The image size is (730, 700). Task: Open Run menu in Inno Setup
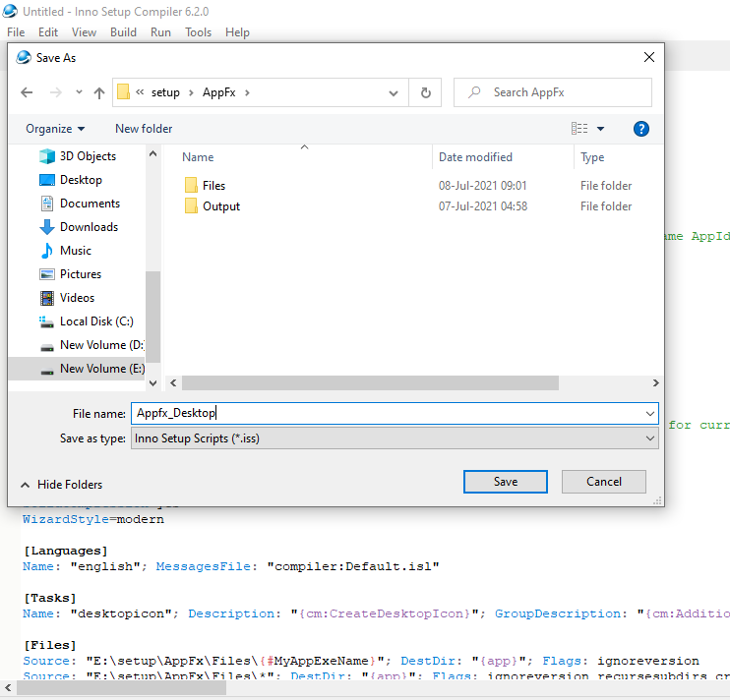click(160, 32)
